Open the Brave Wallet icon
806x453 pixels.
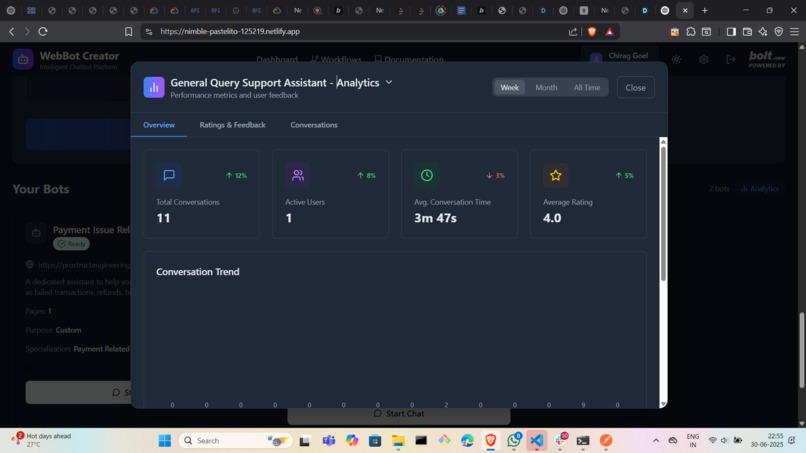[x=747, y=32]
